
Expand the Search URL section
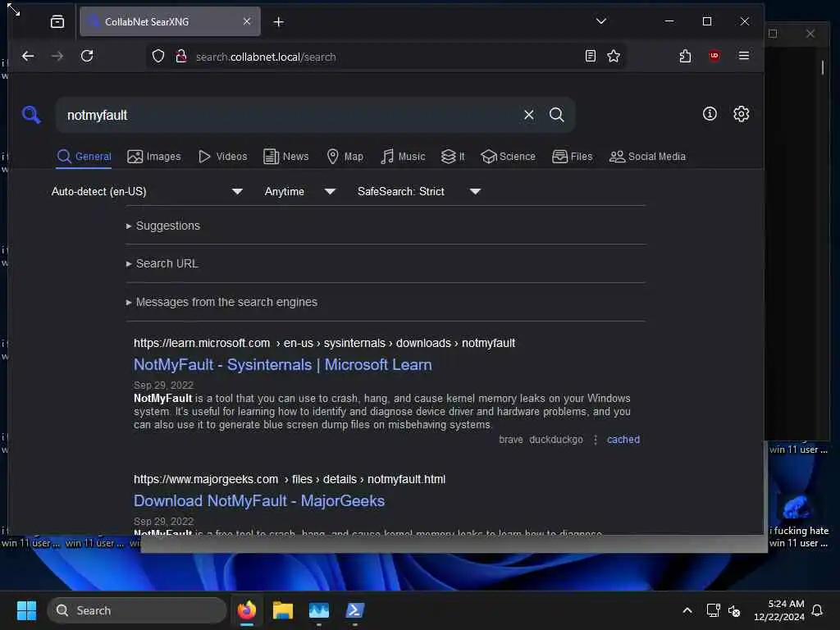[x=162, y=263]
